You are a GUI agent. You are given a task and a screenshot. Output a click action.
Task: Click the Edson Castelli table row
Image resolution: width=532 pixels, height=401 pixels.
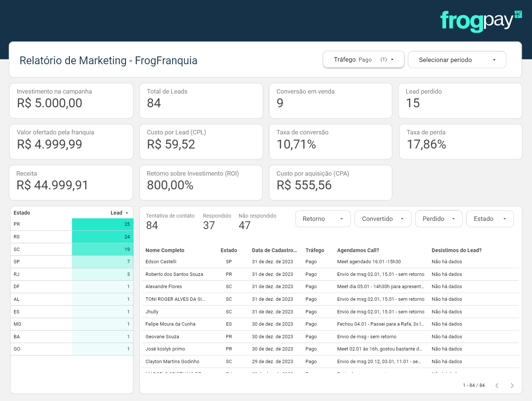330,262
